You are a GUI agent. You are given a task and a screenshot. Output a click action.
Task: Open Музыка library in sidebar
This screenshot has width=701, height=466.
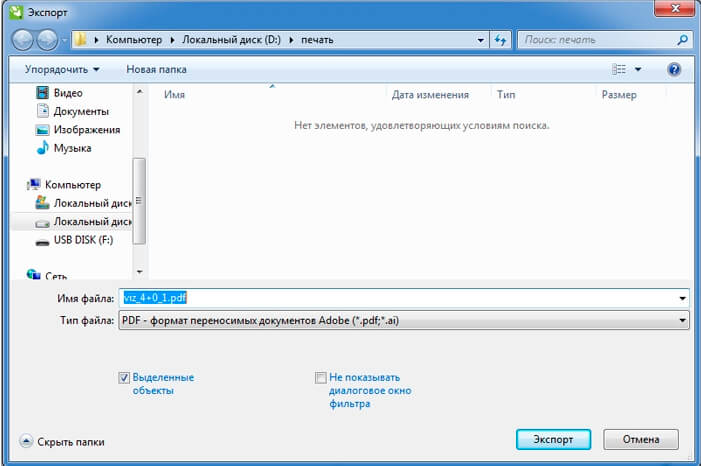click(72, 148)
